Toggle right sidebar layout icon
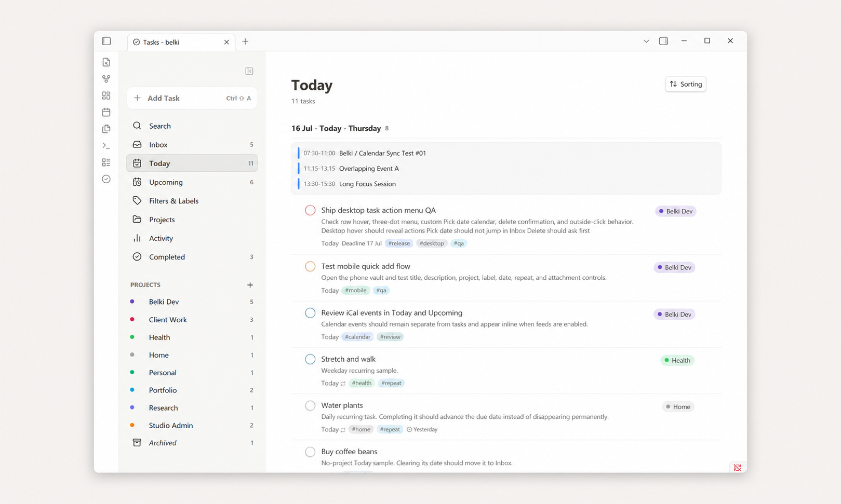The height and width of the screenshot is (504, 841). [x=663, y=41]
